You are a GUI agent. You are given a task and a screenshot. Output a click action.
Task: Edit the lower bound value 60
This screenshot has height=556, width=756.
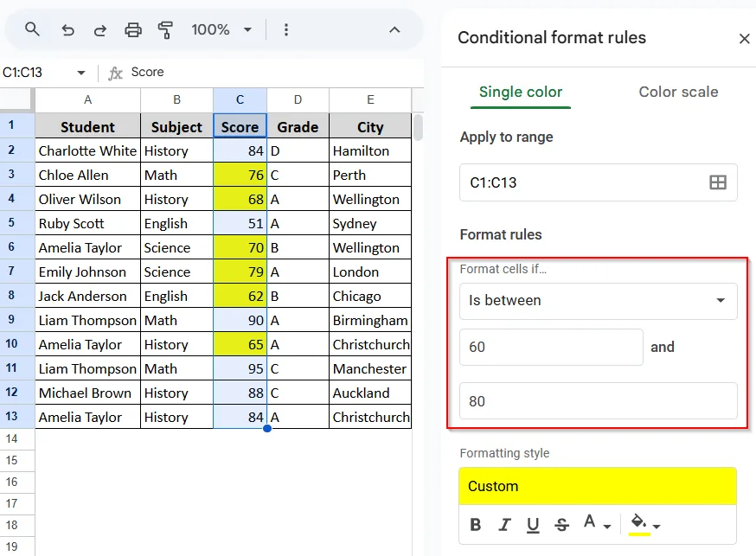pos(551,347)
